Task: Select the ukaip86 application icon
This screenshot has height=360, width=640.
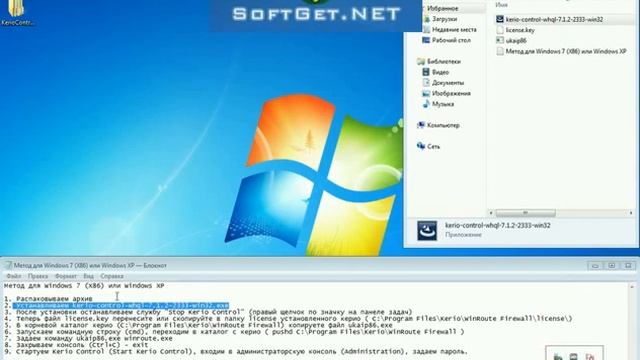Action: 500,40
